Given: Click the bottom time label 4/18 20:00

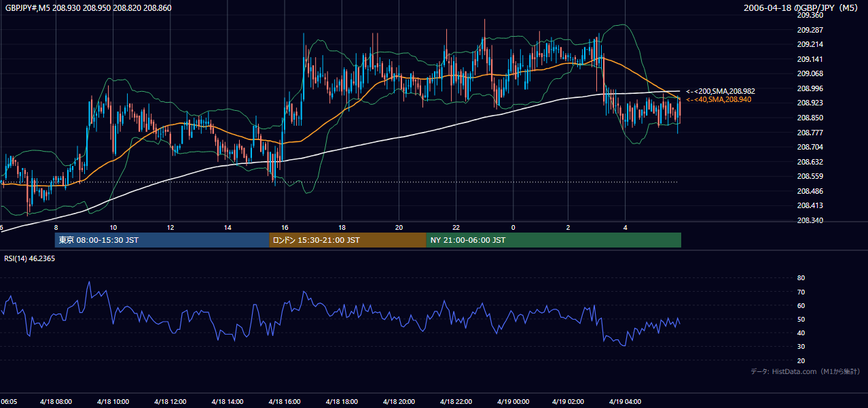Looking at the screenshot, I should pos(399,402).
